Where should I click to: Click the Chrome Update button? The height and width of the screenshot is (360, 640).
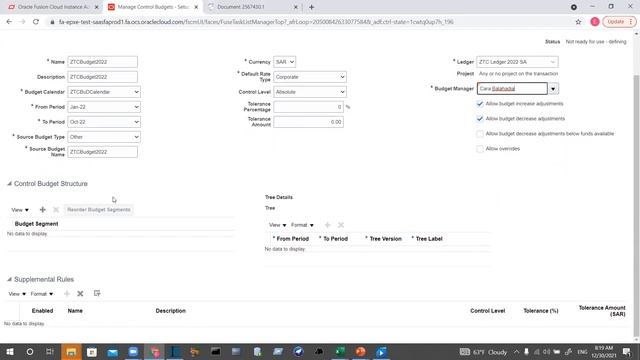pos(619,22)
